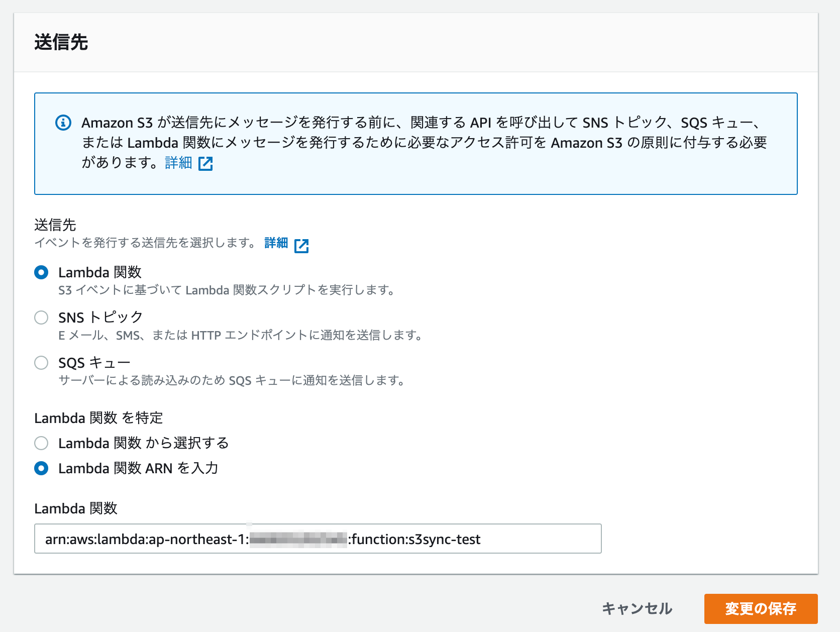Switch the destination to SQS キュー
This screenshot has width=840, height=632.
(41, 362)
